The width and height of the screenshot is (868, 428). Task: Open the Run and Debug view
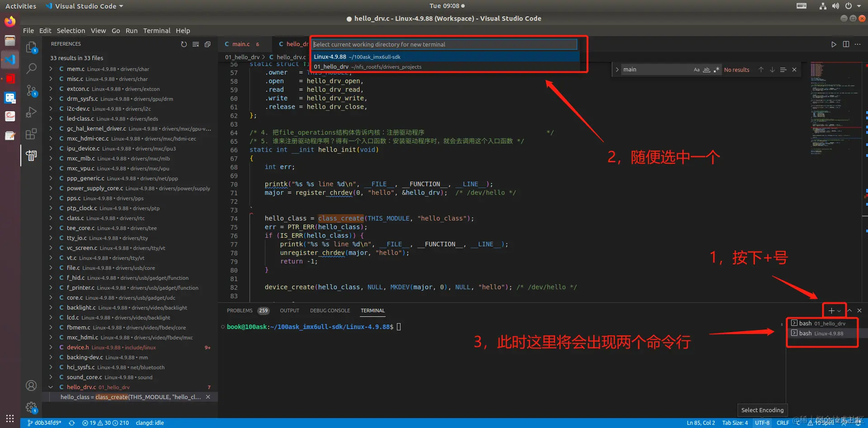[x=31, y=112]
